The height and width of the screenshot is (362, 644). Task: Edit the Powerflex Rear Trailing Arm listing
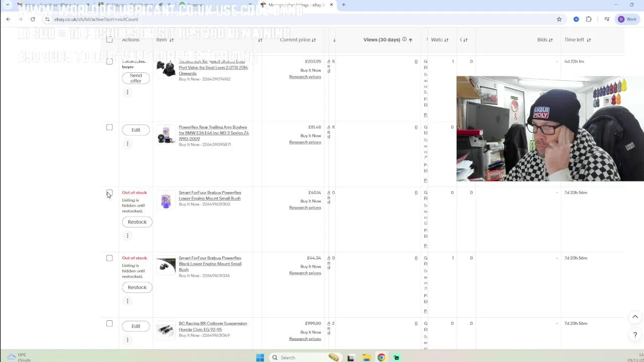[136, 130]
